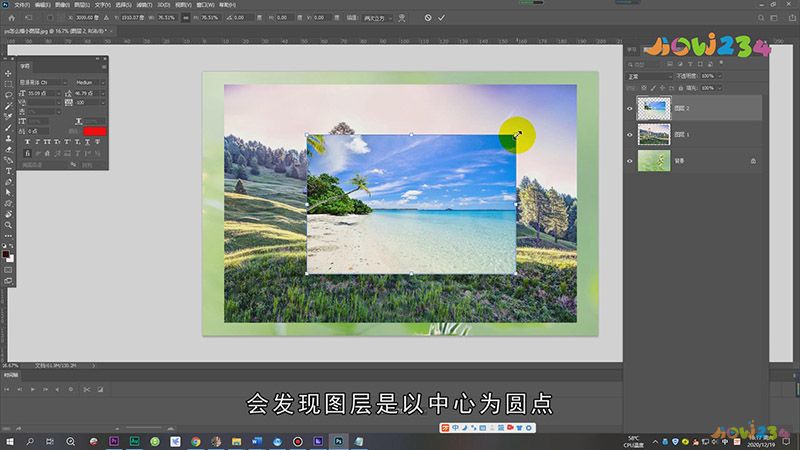Toggle Faux Bold in Character panel
Image resolution: width=800 pixels, height=450 pixels.
point(28,142)
